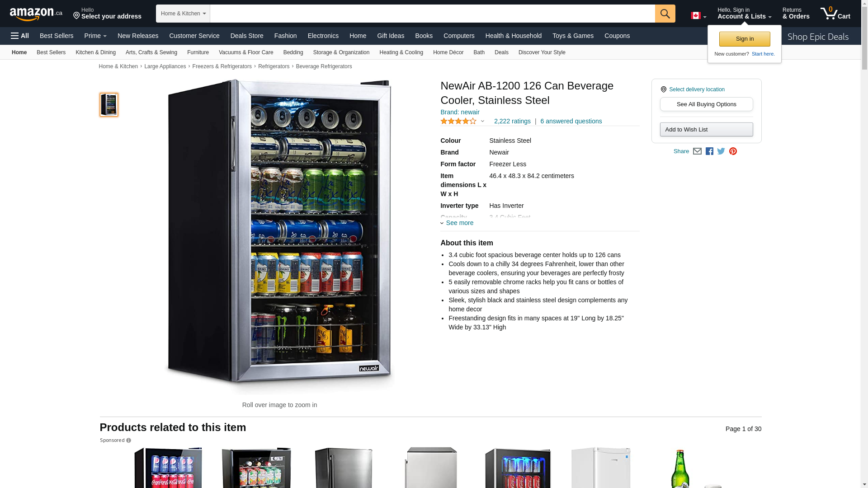This screenshot has height=488, width=868.
Task: Expand the Canada flag country selector
Action: pyautogui.click(x=698, y=16)
